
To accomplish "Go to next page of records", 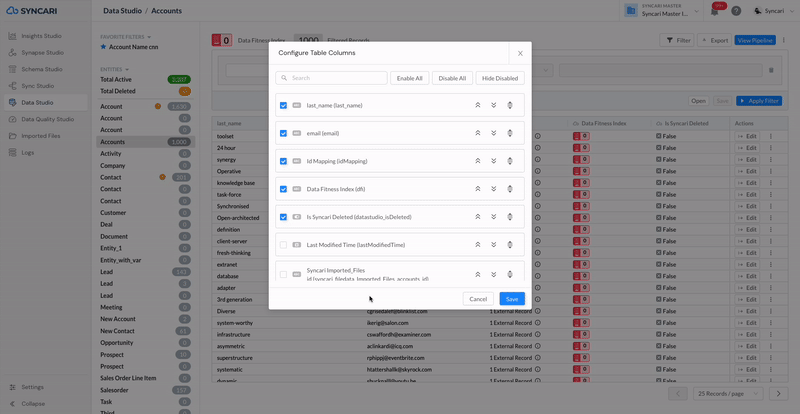I will [779, 393].
